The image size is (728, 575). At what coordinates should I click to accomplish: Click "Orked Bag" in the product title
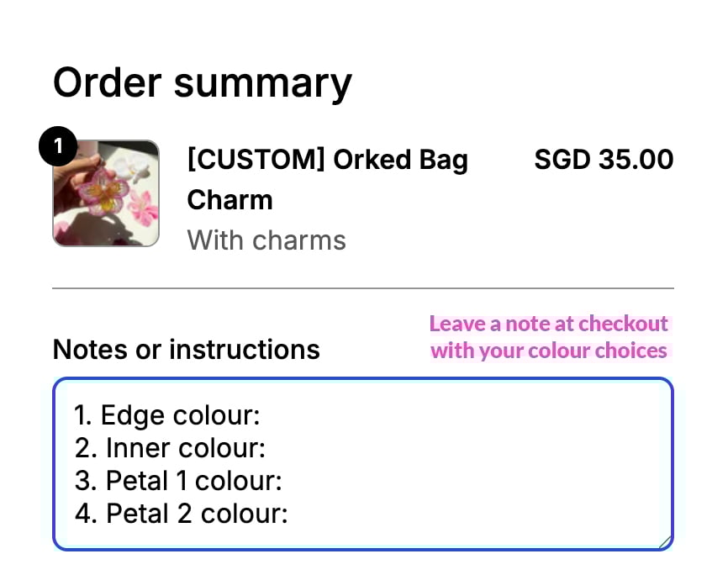[x=400, y=159]
